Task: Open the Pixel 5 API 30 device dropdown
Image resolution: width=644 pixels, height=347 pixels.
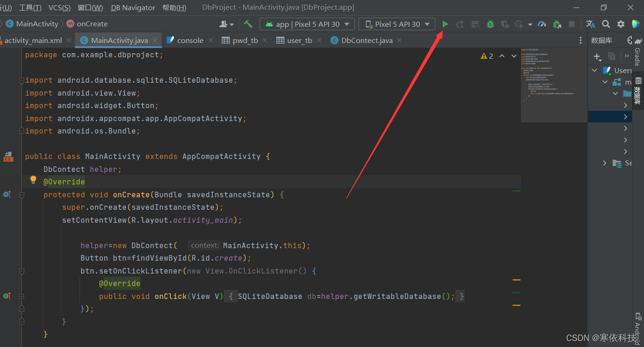Action: pyautogui.click(x=397, y=24)
